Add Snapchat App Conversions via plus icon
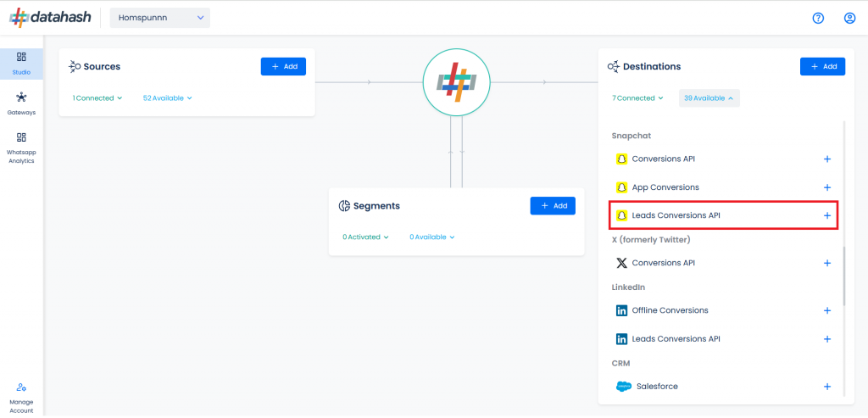Image resolution: width=868 pixels, height=418 pixels. (827, 187)
